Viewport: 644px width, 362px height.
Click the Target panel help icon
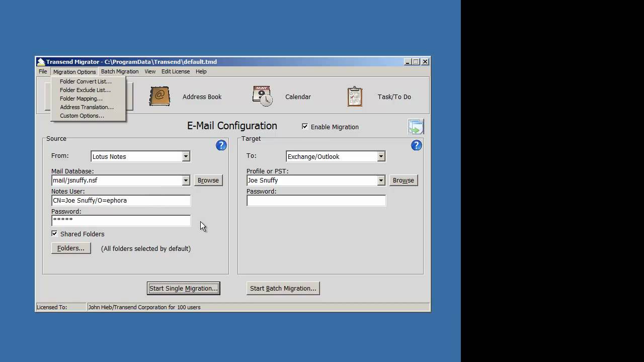pyautogui.click(x=416, y=145)
